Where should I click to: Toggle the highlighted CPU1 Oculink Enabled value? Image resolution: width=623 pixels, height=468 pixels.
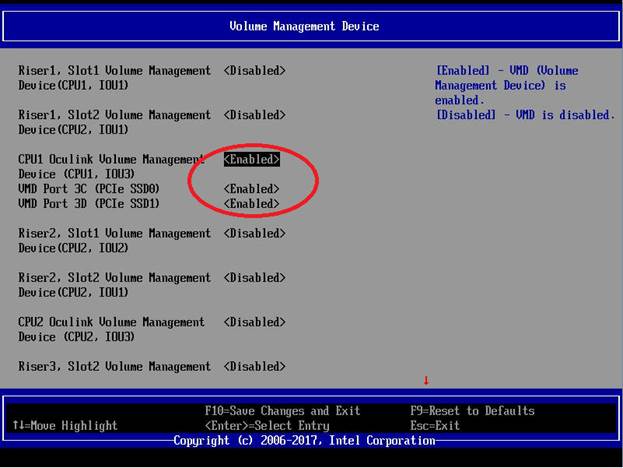click(x=251, y=159)
